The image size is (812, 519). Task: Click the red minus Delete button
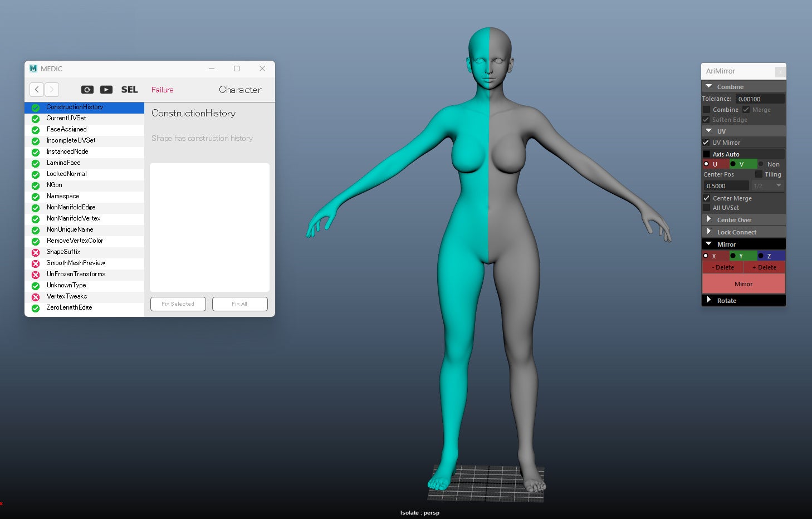723,267
